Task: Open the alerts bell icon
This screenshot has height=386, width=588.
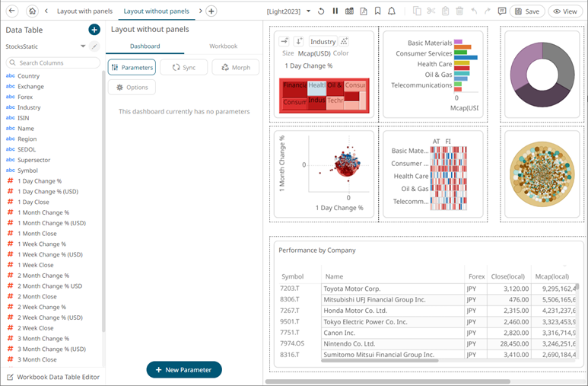Action: [x=391, y=11]
